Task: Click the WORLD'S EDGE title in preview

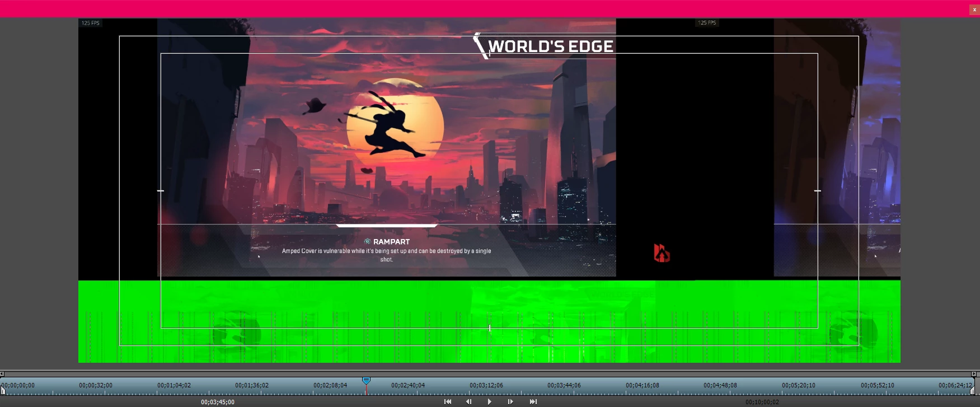Action: point(551,46)
